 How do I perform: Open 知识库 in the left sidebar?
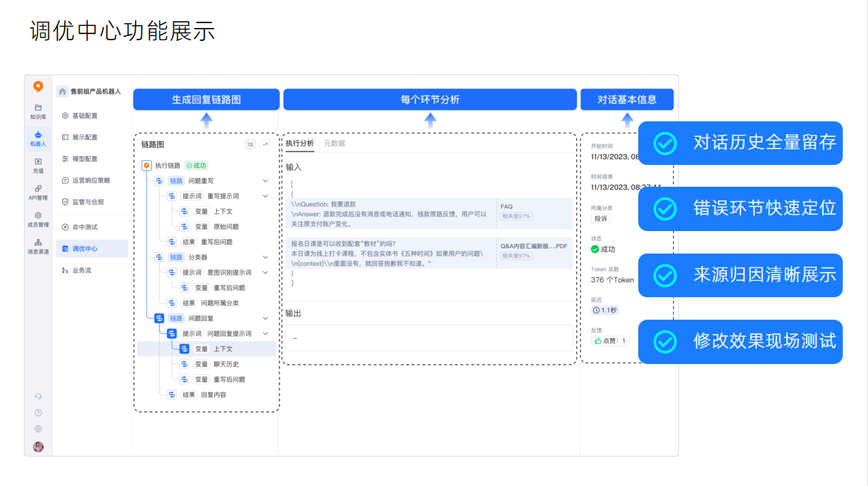point(38,111)
